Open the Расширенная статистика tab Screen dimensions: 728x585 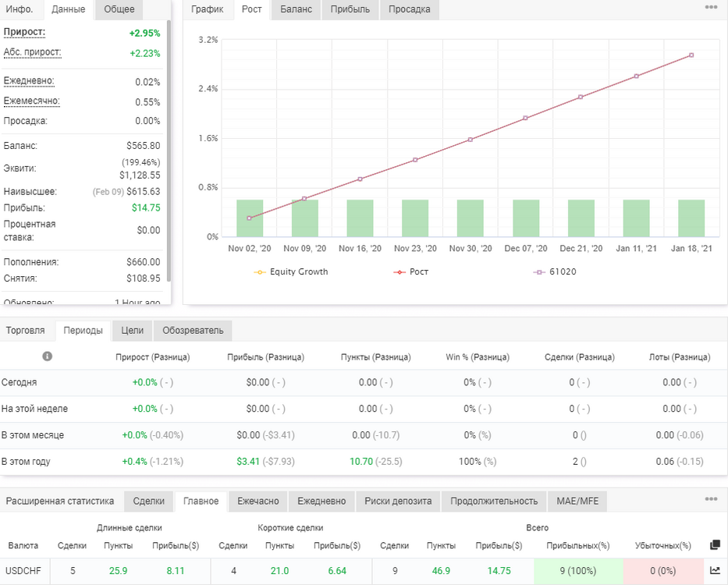pos(60,502)
